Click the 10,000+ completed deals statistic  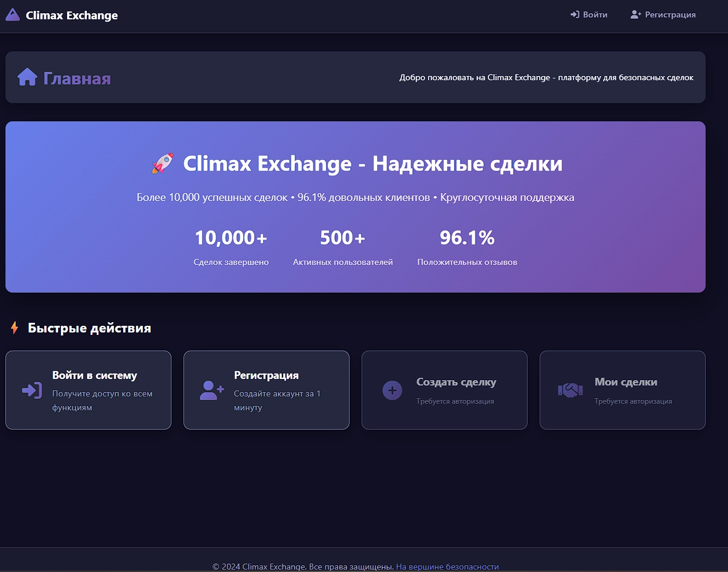[231, 238]
